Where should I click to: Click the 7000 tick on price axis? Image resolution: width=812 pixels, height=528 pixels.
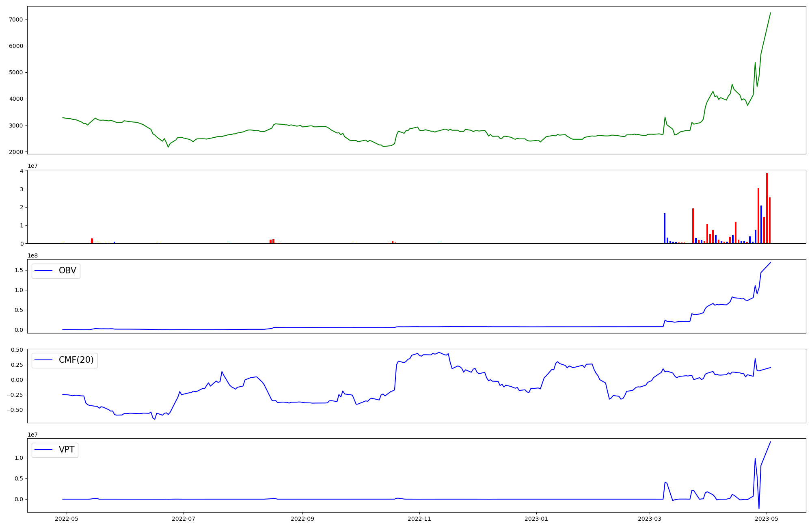pos(16,19)
